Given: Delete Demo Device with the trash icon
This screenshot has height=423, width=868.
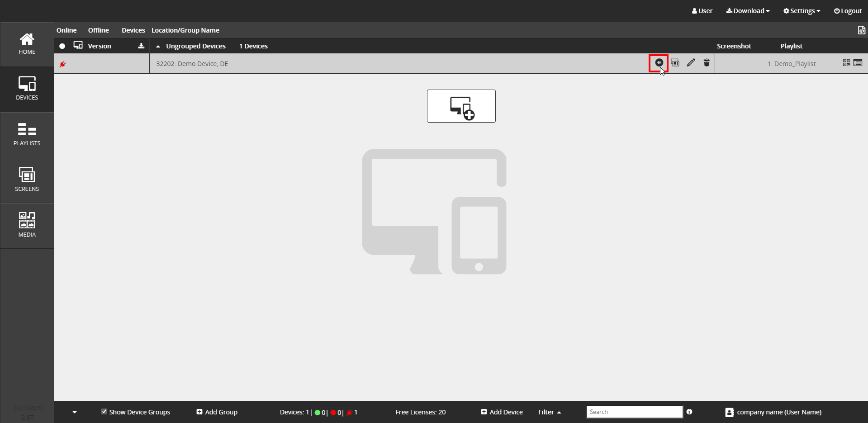Looking at the screenshot, I should 707,63.
